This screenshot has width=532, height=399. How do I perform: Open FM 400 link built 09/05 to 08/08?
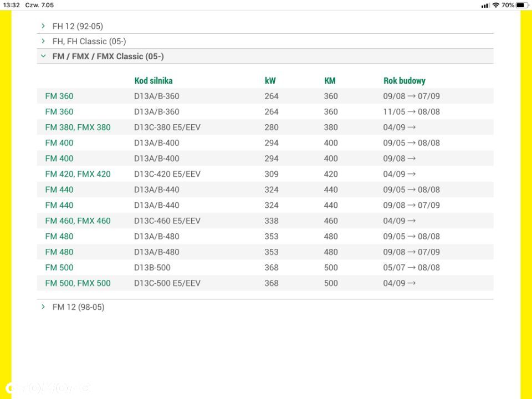click(x=59, y=143)
